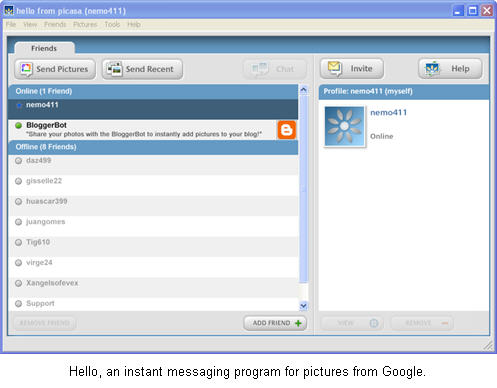
Task: Click the gray status icon beside daz499
Action: (19, 161)
